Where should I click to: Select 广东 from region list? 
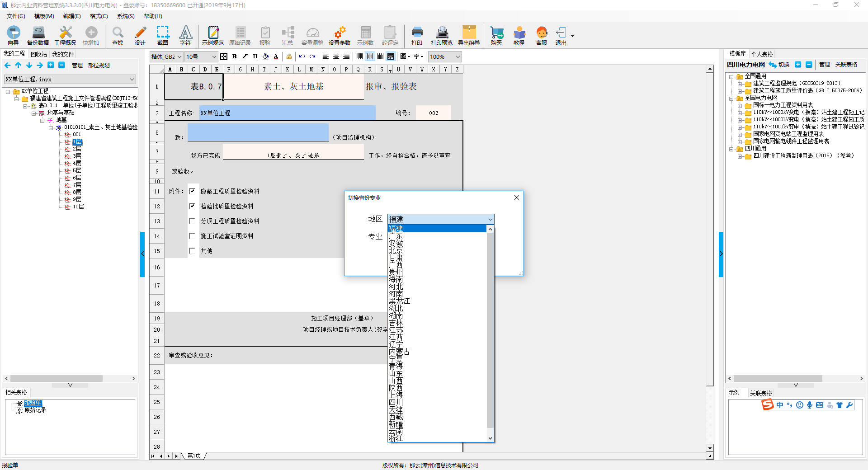tap(437, 236)
